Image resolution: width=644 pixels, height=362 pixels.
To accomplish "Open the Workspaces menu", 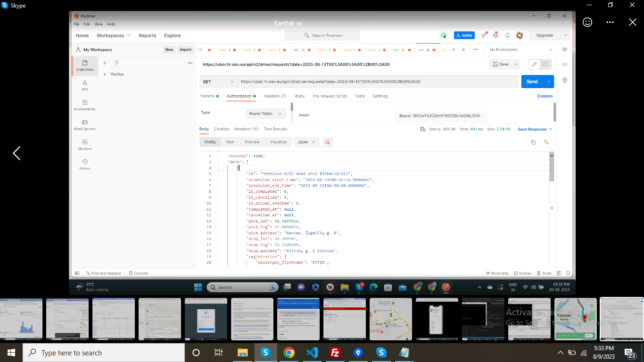I will (113, 35).
